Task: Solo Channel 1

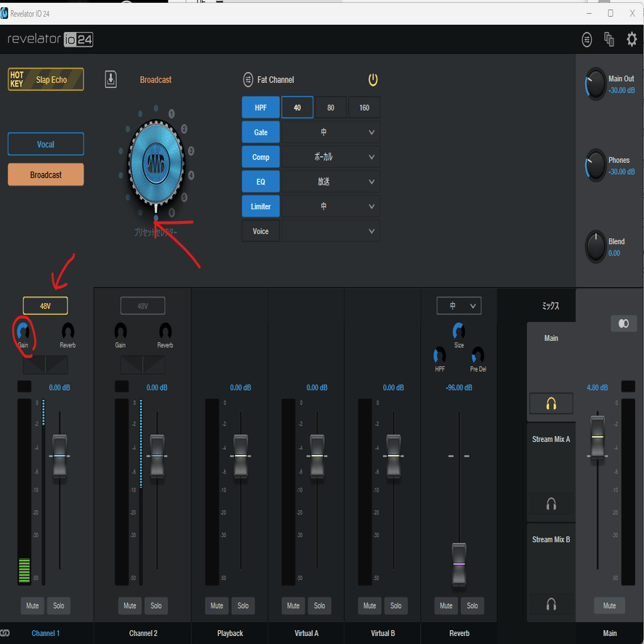Action: coord(59,605)
